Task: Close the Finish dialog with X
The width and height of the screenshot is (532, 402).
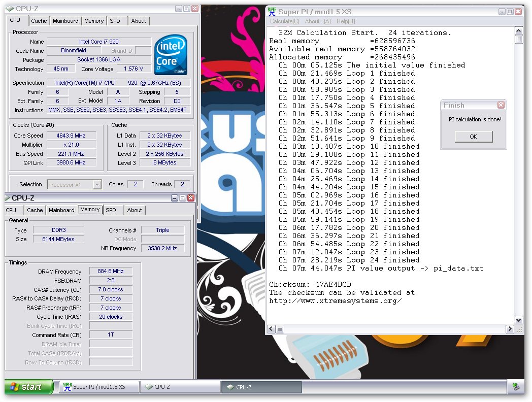Action: click(501, 105)
